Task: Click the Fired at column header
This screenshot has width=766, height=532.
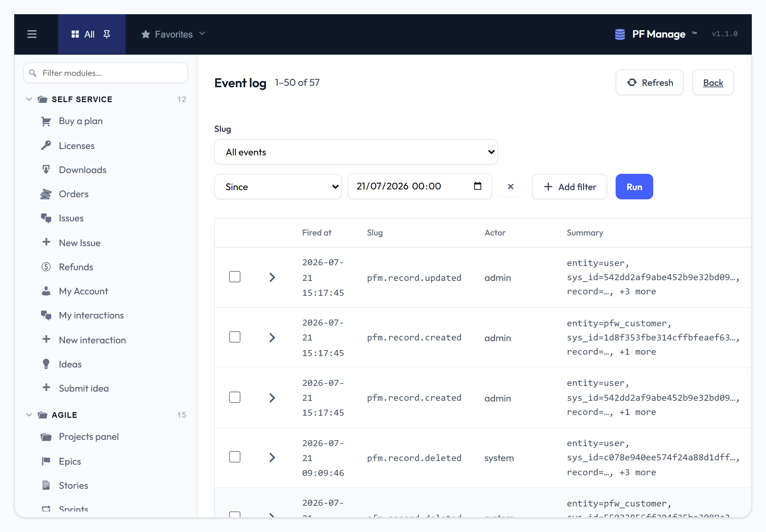Action: click(x=317, y=233)
